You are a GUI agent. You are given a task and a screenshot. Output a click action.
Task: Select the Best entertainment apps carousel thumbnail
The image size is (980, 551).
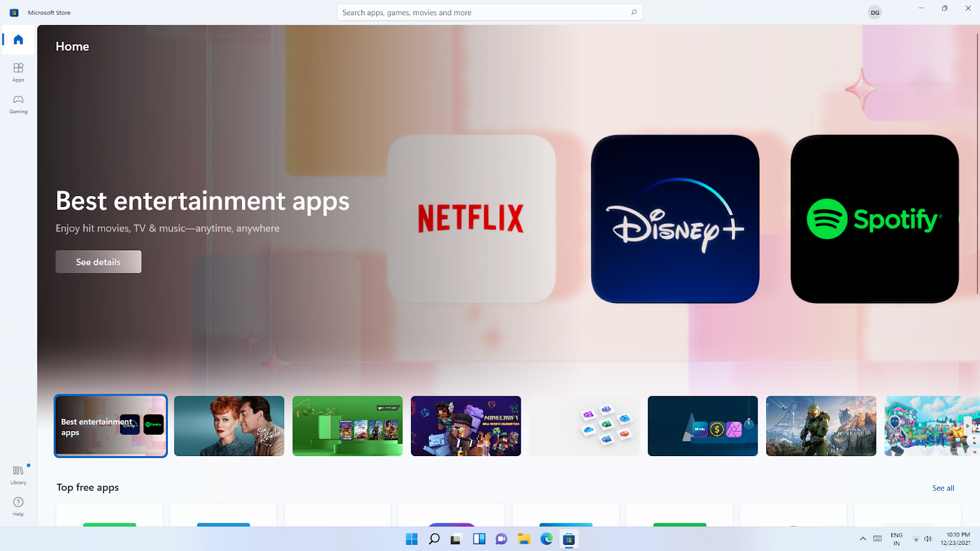tap(111, 426)
